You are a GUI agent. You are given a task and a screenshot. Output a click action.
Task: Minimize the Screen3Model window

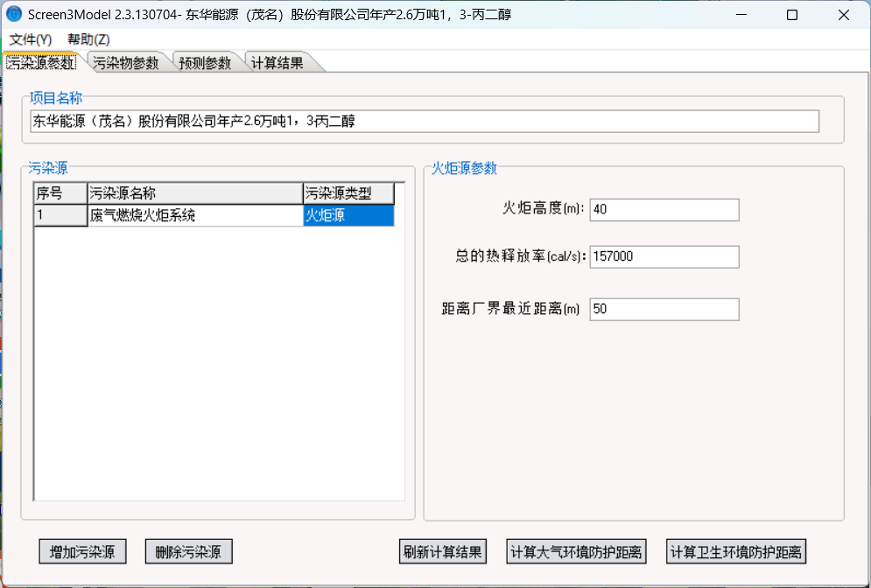click(x=741, y=14)
